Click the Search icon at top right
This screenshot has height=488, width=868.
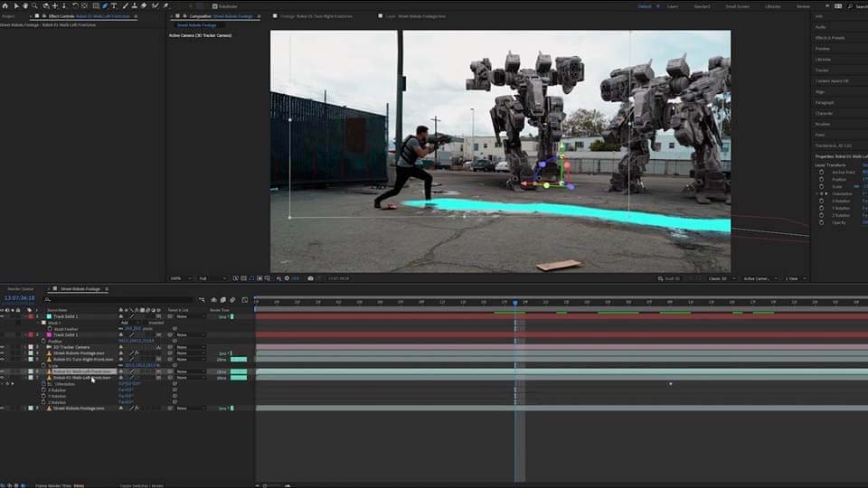[850, 6]
